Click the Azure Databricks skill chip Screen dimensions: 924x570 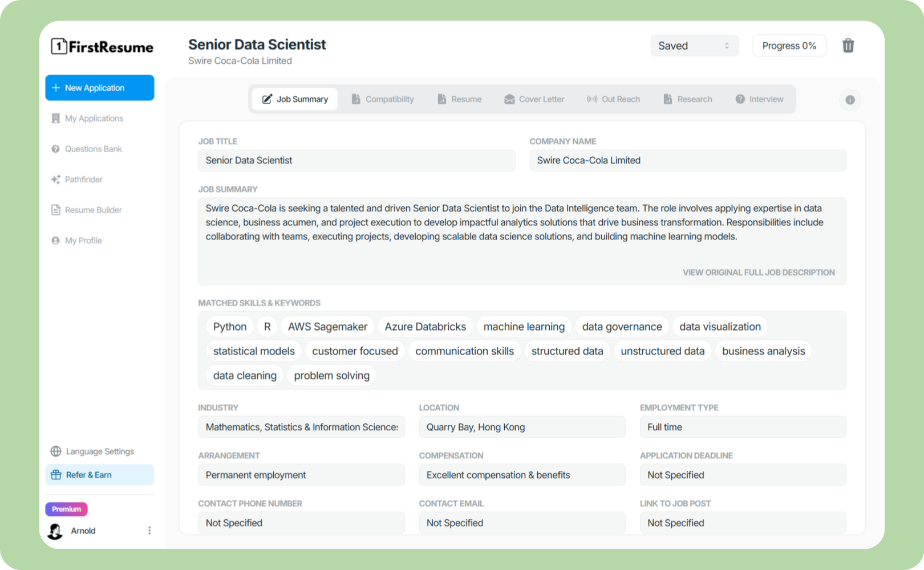point(425,327)
